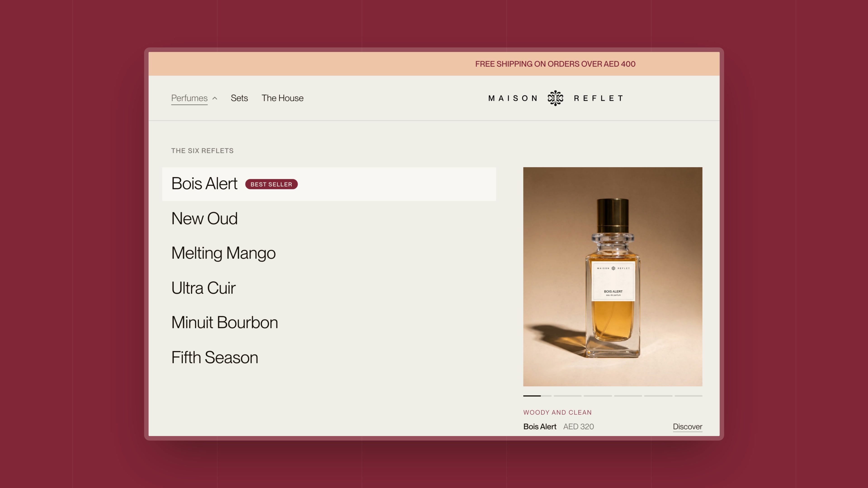This screenshot has width=868, height=488.
Task: Click the free shipping announcement banner
Action: point(434,64)
